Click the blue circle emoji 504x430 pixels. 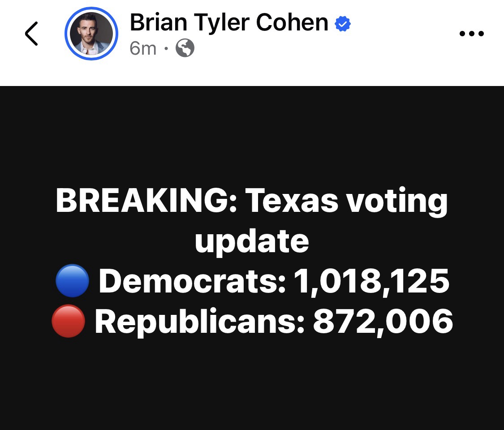pos(72,282)
